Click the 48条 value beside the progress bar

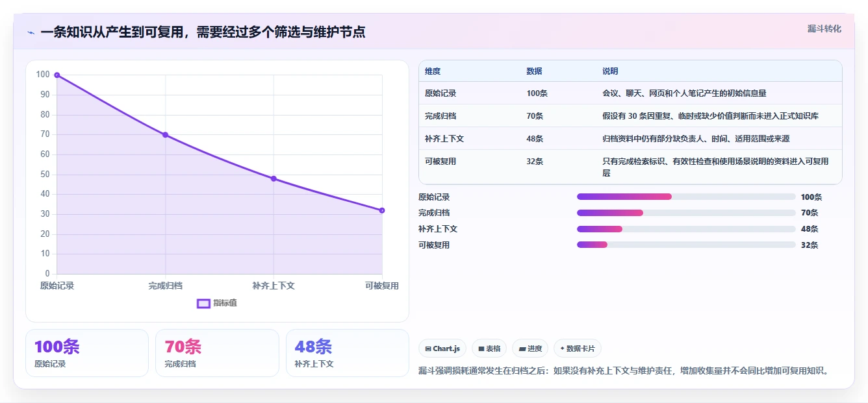point(810,229)
